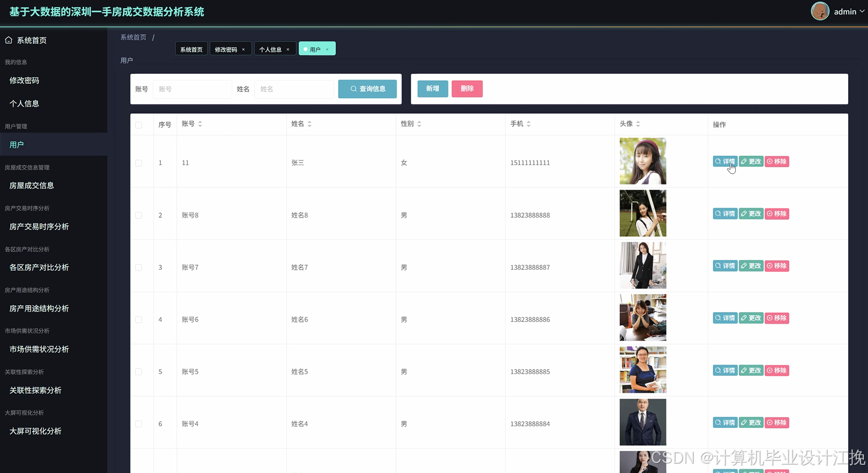Sort by the 性别 column arrows
Screen dimensions: 868x473
[x=419, y=124]
